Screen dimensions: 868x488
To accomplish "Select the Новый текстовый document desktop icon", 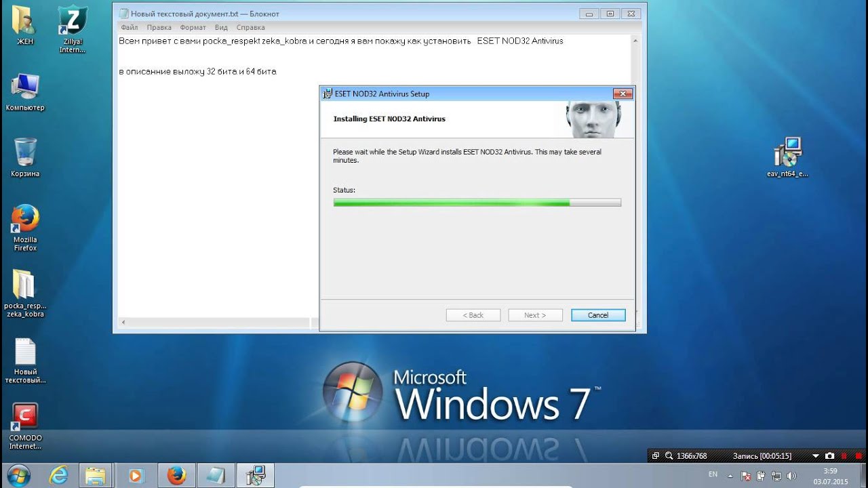I will point(25,361).
